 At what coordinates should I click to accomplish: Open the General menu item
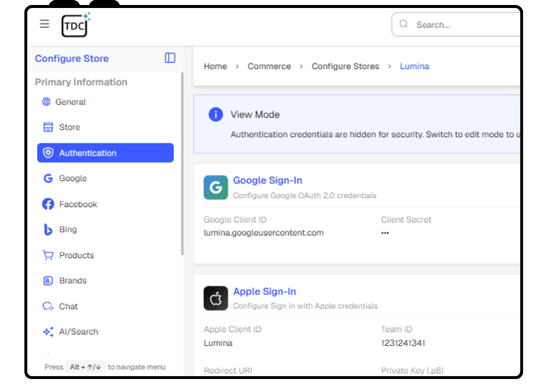coord(105,102)
